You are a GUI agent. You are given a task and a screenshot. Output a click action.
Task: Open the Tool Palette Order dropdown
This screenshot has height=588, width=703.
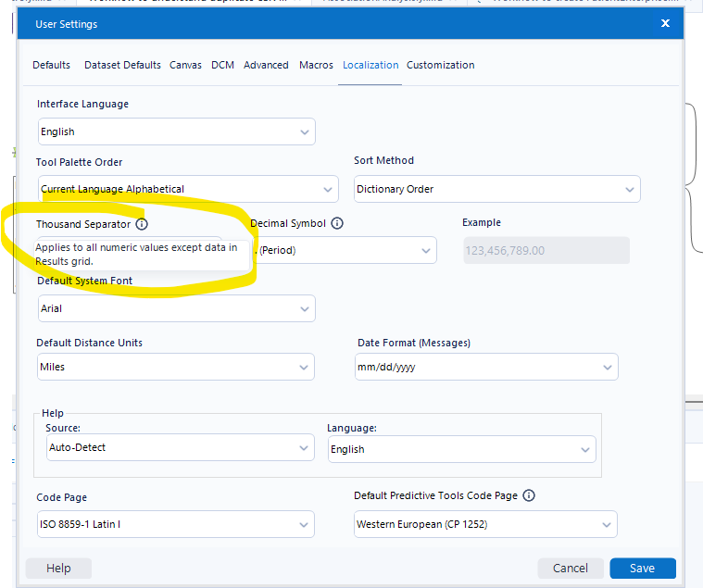[x=188, y=189]
